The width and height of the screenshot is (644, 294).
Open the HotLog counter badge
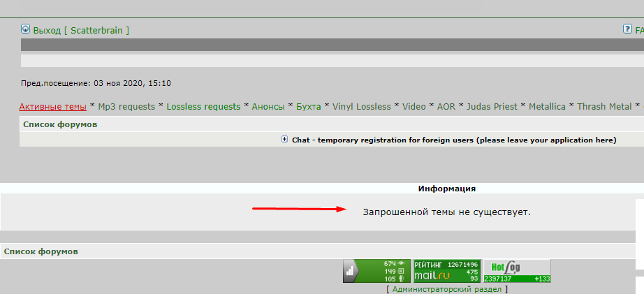(x=517, y=271)
